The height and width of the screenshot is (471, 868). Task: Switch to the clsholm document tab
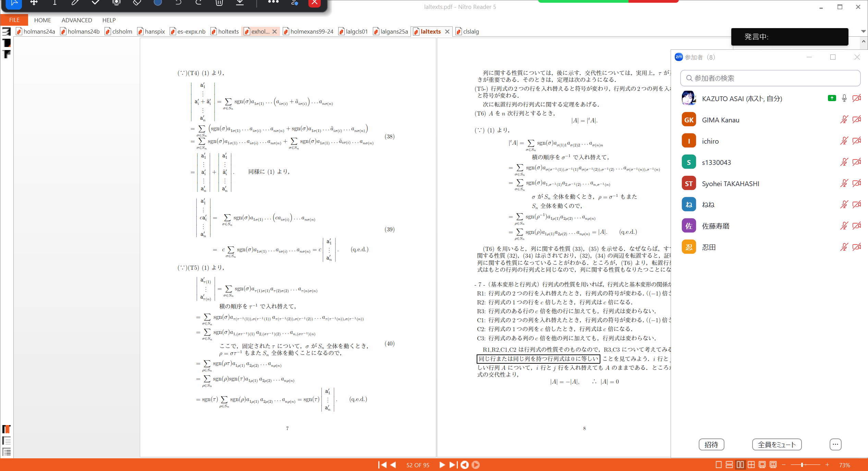click(119, 32)
